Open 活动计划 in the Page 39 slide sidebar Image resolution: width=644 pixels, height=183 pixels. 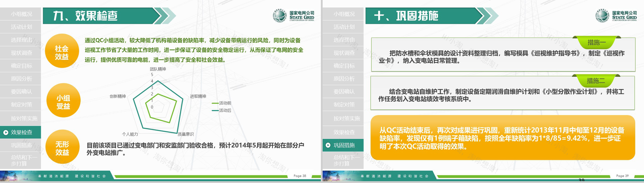343,27
